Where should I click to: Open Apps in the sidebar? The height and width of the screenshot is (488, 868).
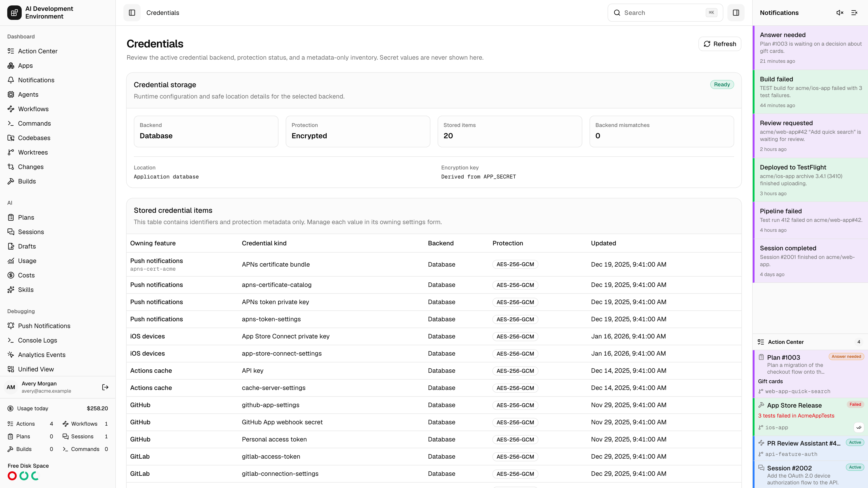[58, 66]
